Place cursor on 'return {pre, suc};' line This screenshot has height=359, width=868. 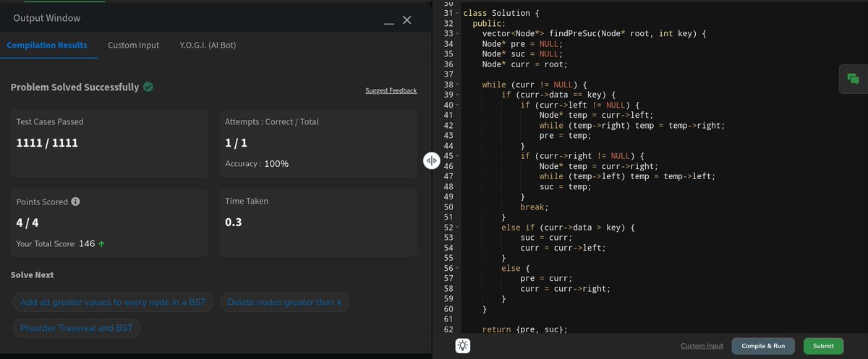524,329
